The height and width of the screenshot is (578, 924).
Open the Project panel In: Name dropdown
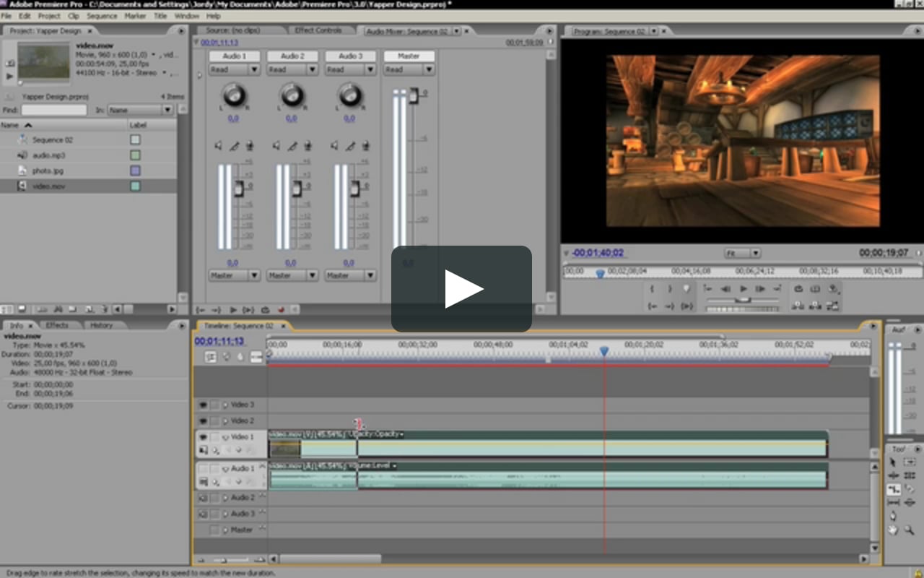pyautogui.click(x=141, y=110)
